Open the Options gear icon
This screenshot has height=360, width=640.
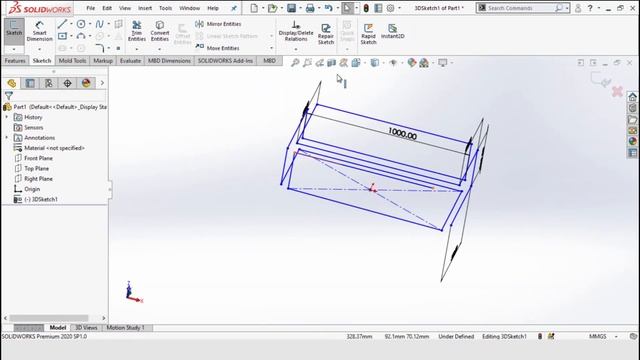pyautogui.click(x=391, y=8)
